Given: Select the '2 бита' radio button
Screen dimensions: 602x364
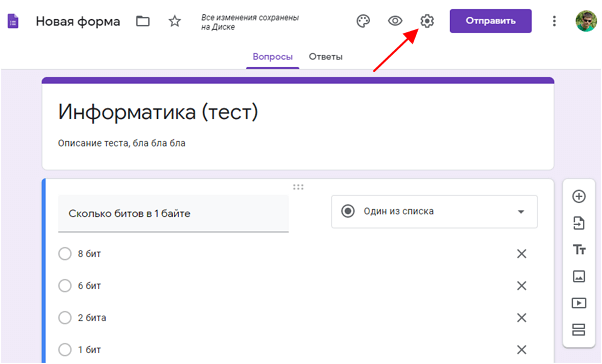Looking at the screenshot, I should (x=65, y=318).
